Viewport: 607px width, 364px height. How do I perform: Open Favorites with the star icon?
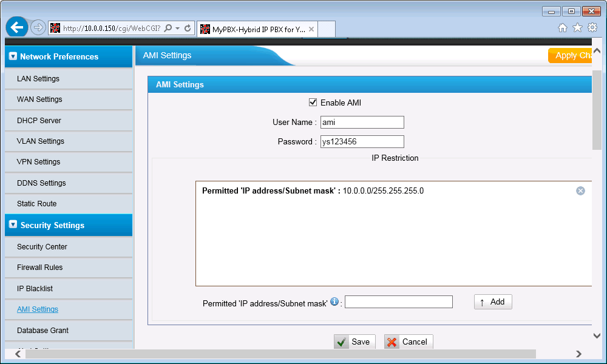pyautogui.click(x=577, y=27)
